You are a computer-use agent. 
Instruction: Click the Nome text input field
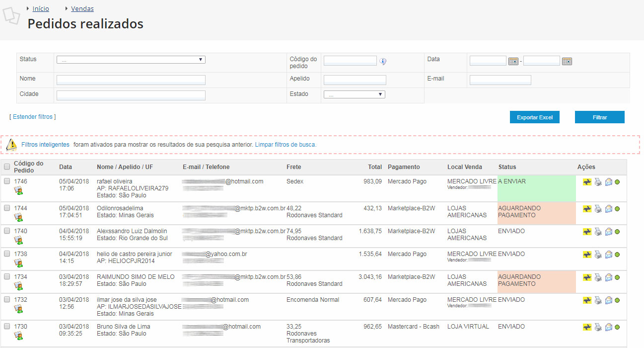pos(131,80)
